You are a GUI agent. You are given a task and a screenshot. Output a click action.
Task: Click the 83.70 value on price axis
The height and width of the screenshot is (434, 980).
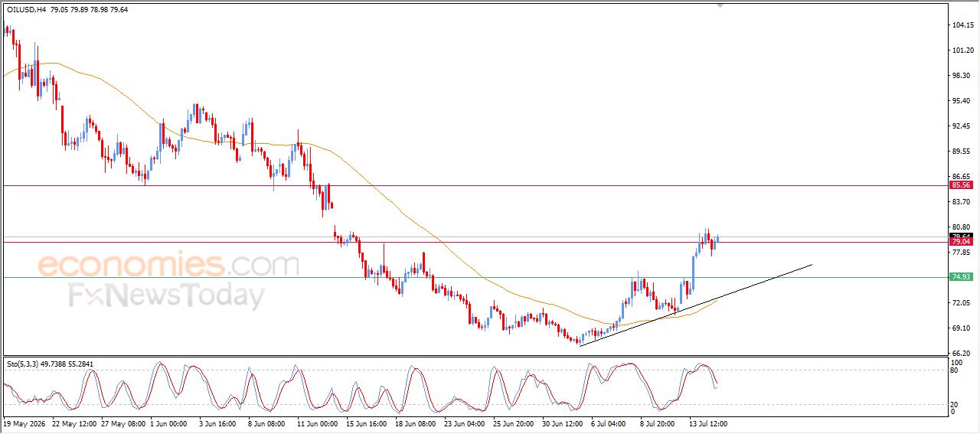point(961,202)
